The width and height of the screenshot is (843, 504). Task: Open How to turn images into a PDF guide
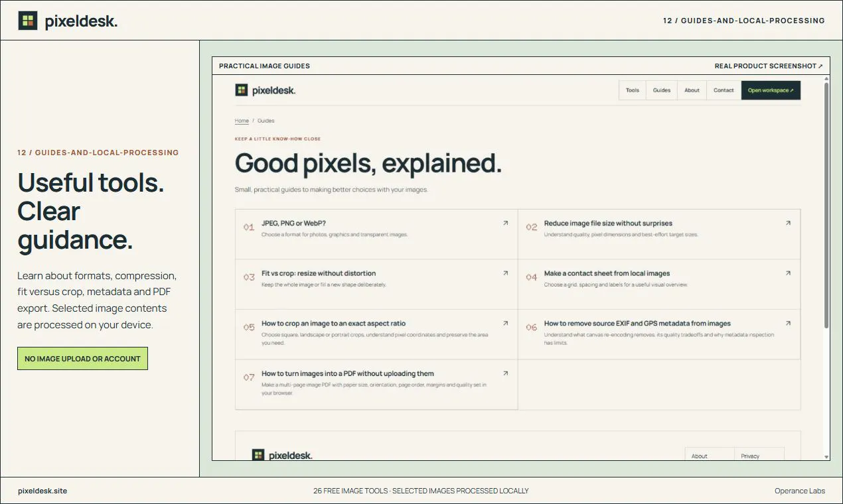tap(376, 384)
